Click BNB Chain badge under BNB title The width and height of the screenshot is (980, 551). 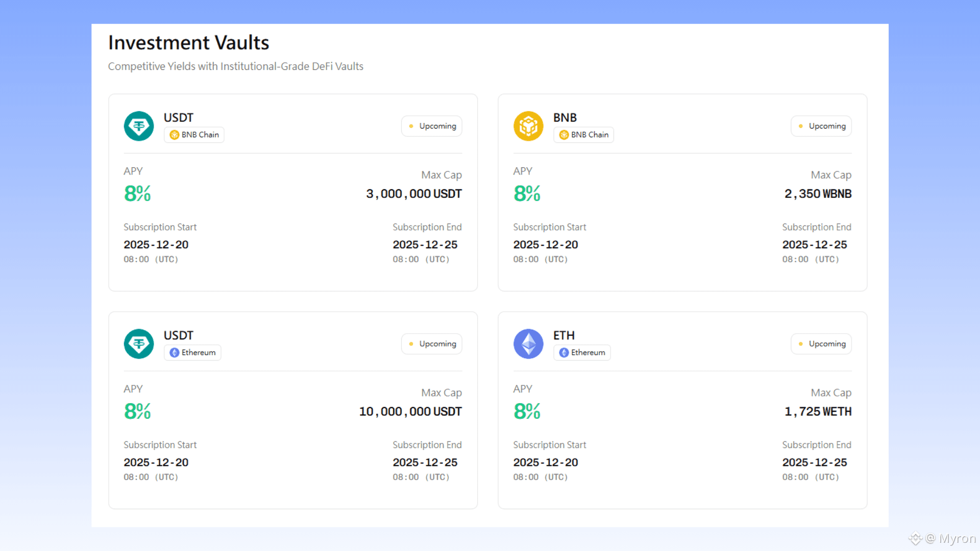[x=583, y=135]
